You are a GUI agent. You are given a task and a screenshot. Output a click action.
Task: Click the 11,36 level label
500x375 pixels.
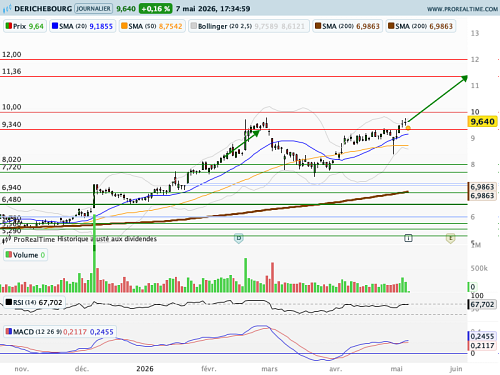12,71
